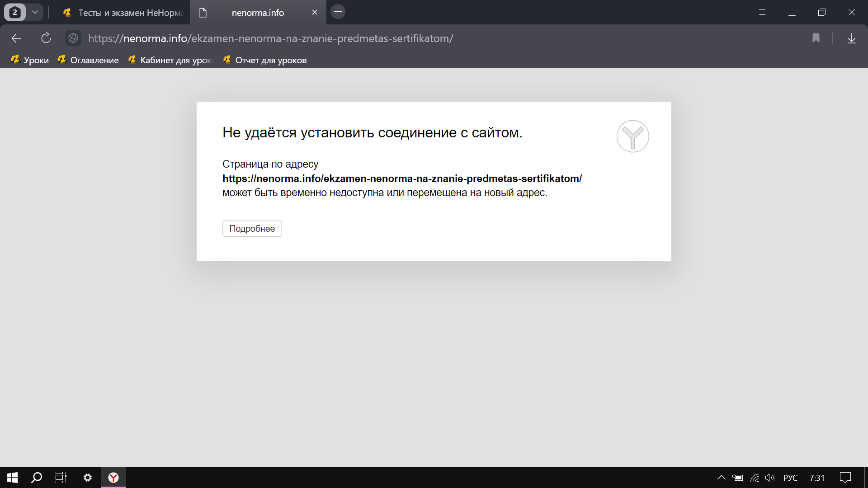Open Отчет для уроков bookmark

[x=265, y=60]
